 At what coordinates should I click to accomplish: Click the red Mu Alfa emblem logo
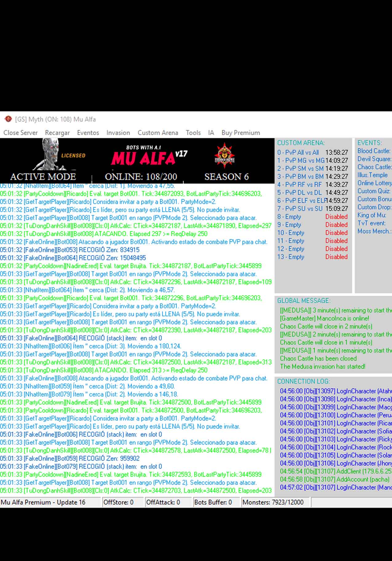click(x=224, y=156)
